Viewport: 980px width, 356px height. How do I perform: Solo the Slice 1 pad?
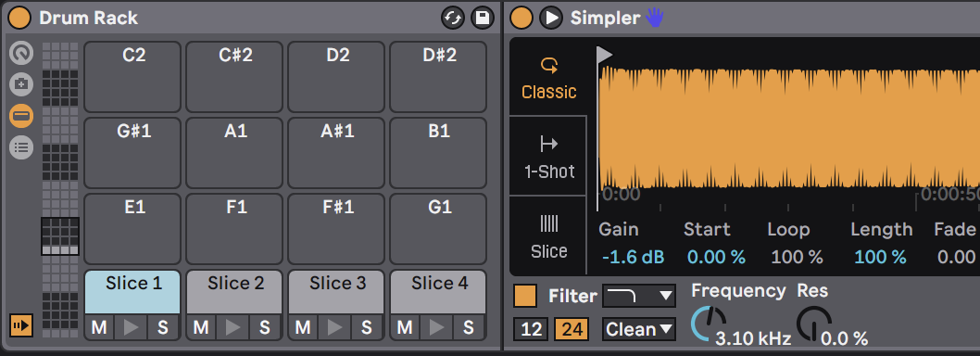tap(163, 327)
